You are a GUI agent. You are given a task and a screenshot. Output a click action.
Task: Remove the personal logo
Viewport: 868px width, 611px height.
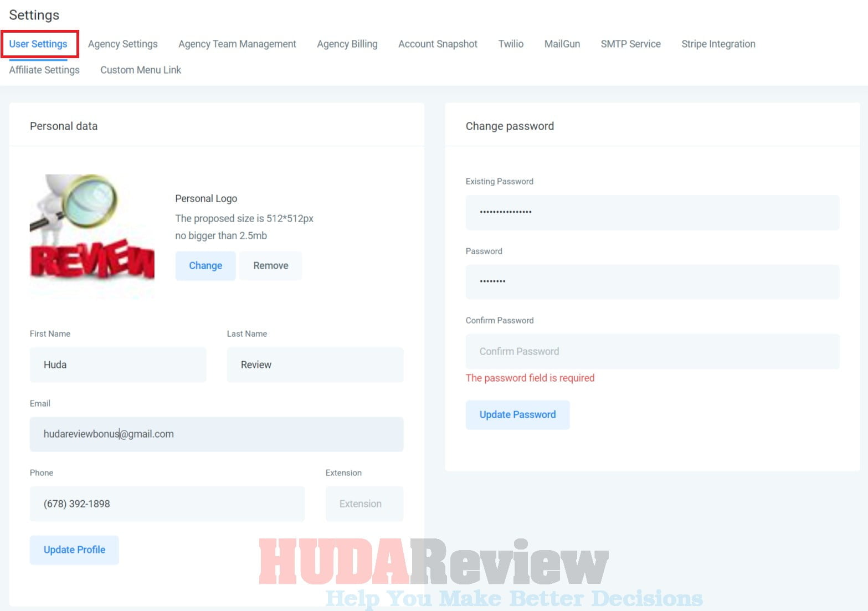[x=271, y=265]
